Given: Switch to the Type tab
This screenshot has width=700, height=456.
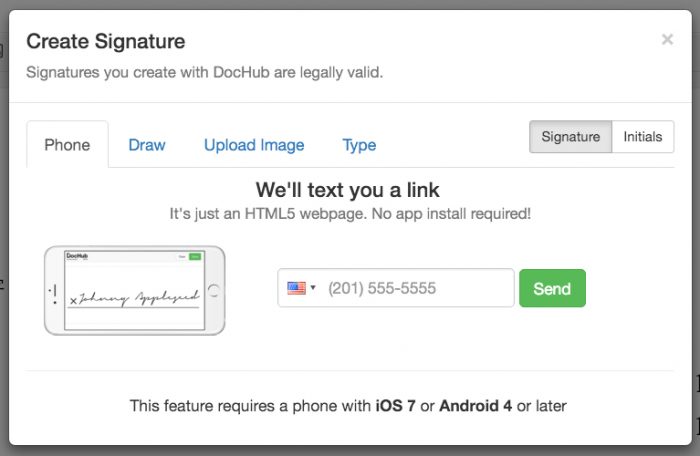Looking at the screenshot, I should click(x=359, y=145).
